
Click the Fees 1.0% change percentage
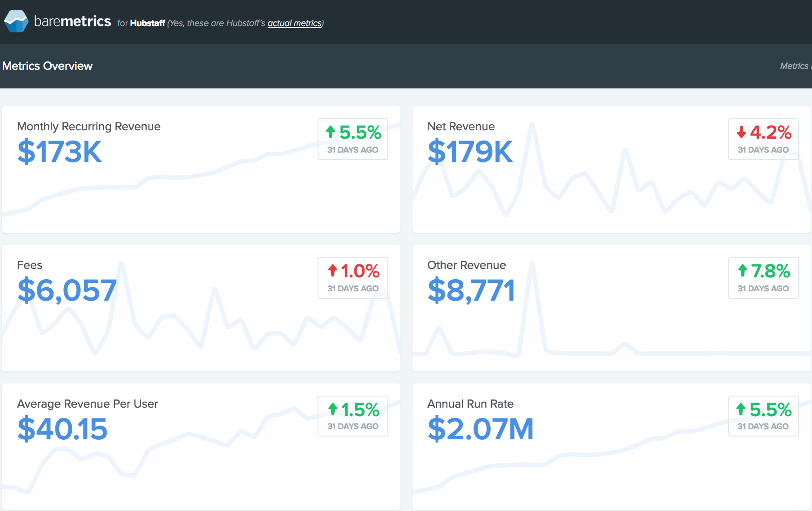tap(360, 271)
